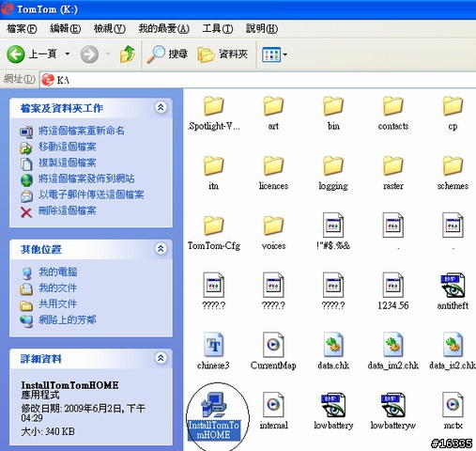Click 刪除這個檔案 link

pos(67,210)
